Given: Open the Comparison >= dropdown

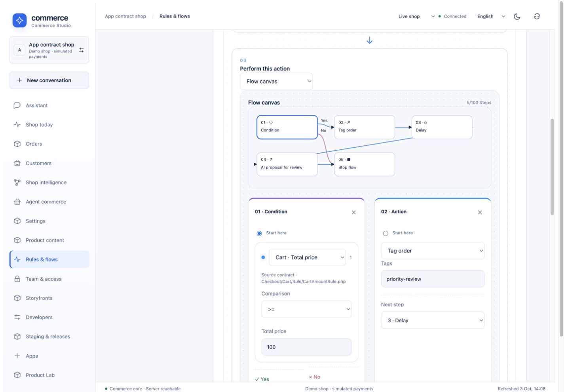Looking at the screenshot, I should (306, 309).
